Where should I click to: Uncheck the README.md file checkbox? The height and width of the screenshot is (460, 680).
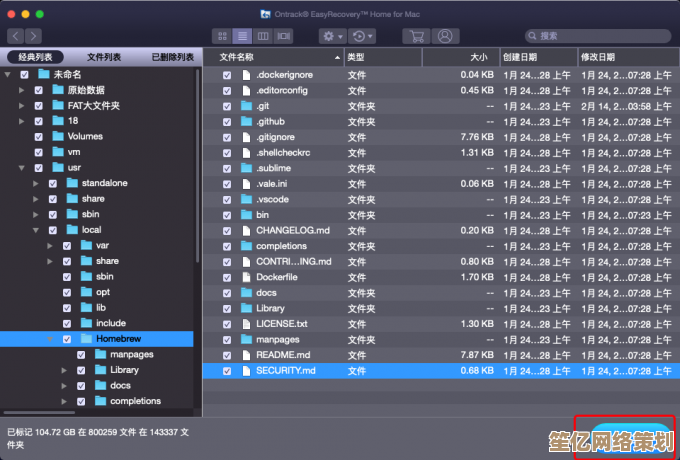point(227,355)
